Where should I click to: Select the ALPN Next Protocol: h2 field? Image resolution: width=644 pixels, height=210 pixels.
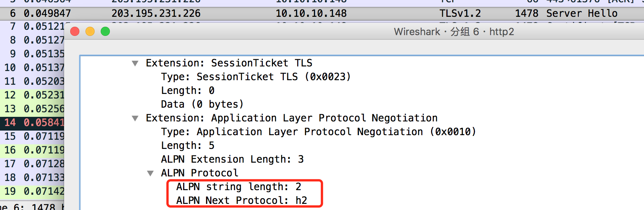241,200
